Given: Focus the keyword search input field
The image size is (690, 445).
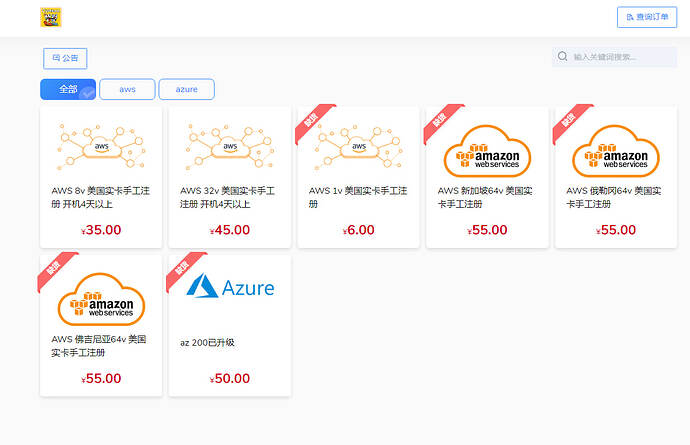Looking at the screenshot, I should click(x=614, y=57).
